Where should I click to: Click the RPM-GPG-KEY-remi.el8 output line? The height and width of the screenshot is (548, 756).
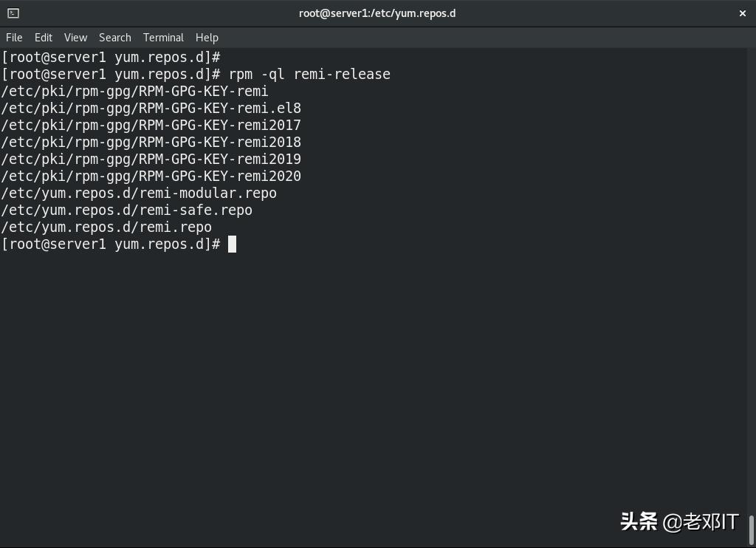151,108
